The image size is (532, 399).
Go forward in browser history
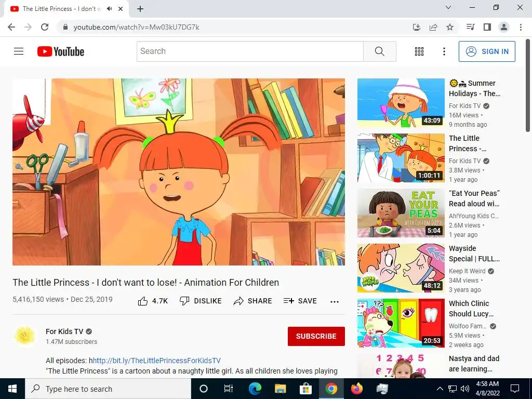coord(28,27)
